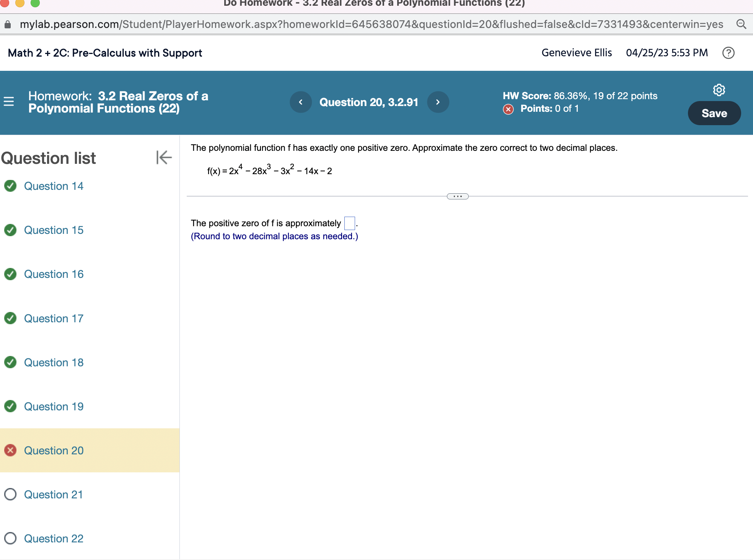The height and width of the screenshot is (560, 753).
Task: Click the red X score indicator near Points
Action: pyautogui.click(x=508, y=109)
